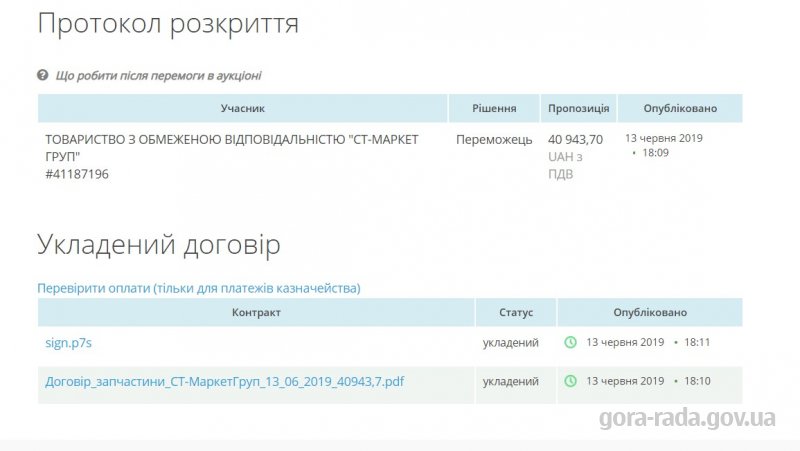Click the clock icon in sign.p7s row
This screenshot has height=451, width=800.
570,342
